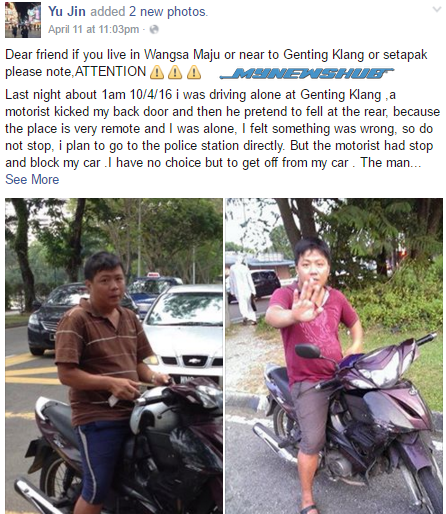This screenshot has height=514, width=446.
Task: Open the April 11 at 11:03pm timestamp
Action: 93,29
